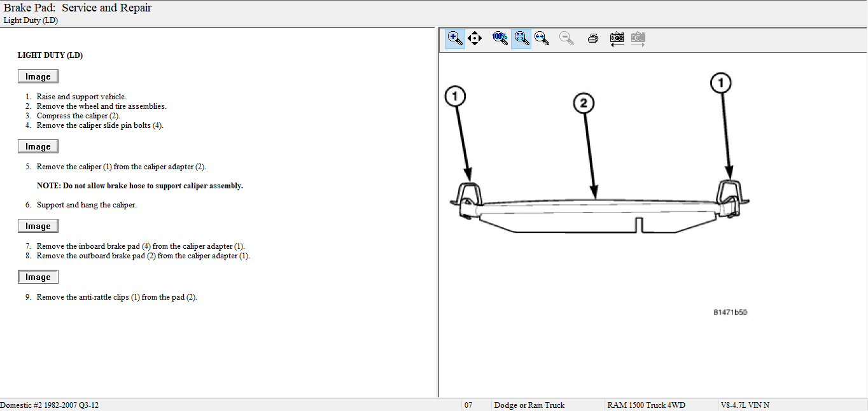868x411 pixels.
Task: Click image reference number 81471b50
Action: [730, 312]
